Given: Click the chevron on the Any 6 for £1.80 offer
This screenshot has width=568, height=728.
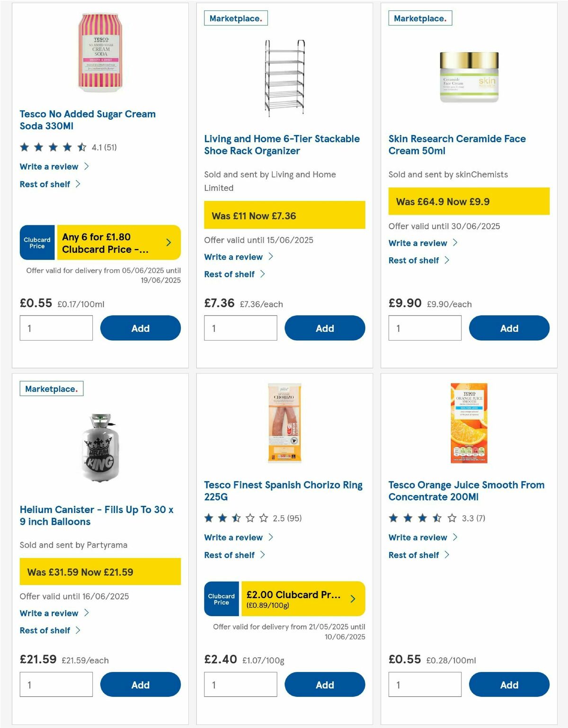Looking at the screenshot, I should (168, 242).
